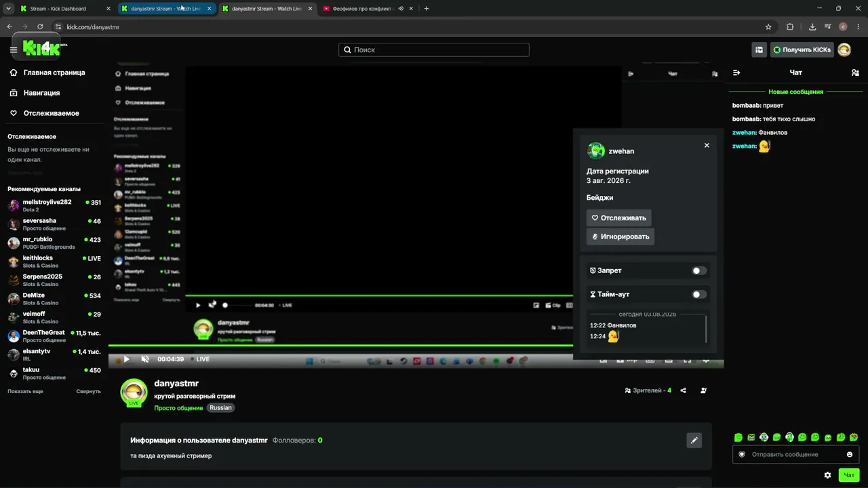The width and height of the screenshot is (868, 488).
Task: Open the user avatar menu in Kick header
Action: (844, 49)
